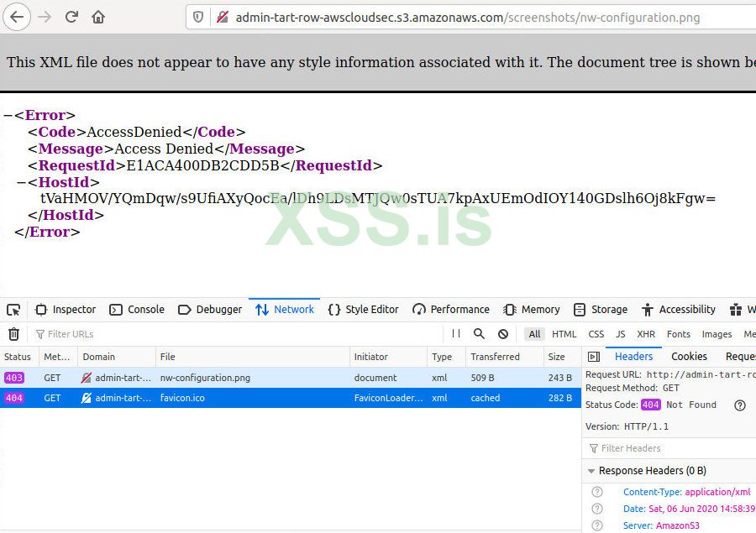Collapse the Error XML node
Screen dimensions: 756x533
coord(8,115)
